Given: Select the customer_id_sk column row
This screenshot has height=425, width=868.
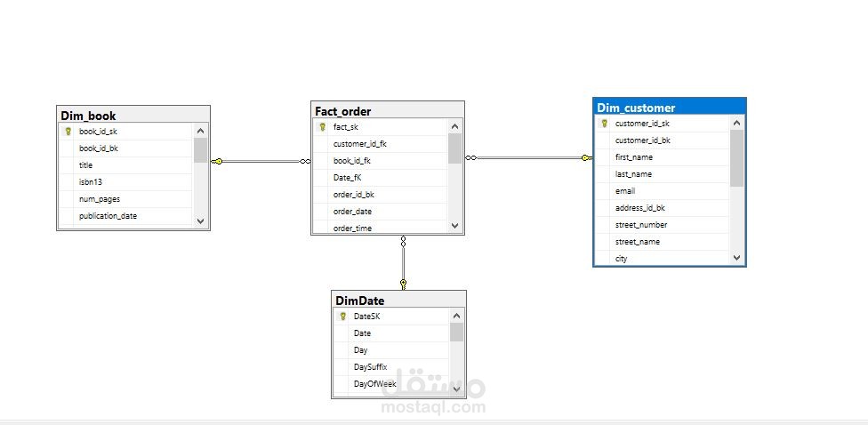Looking at the screenshot, I should (662, 124).
